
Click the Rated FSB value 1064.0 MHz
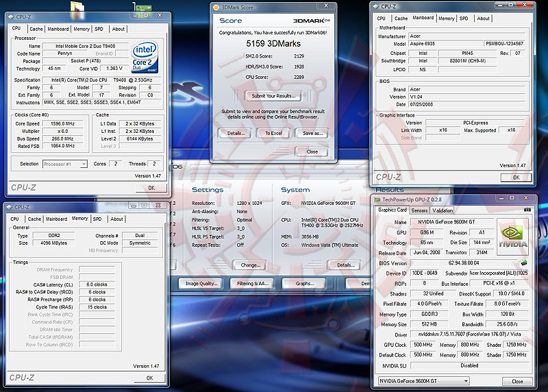coord(62,146)
